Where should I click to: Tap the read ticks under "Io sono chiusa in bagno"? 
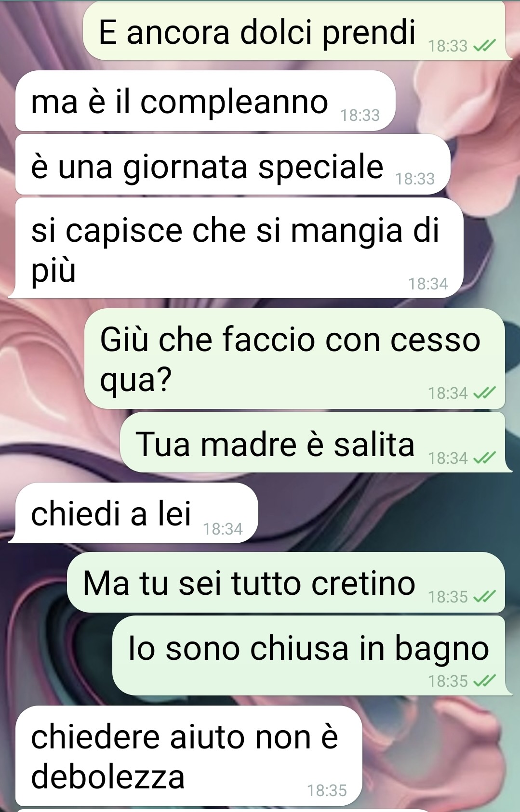click(484, 681)
